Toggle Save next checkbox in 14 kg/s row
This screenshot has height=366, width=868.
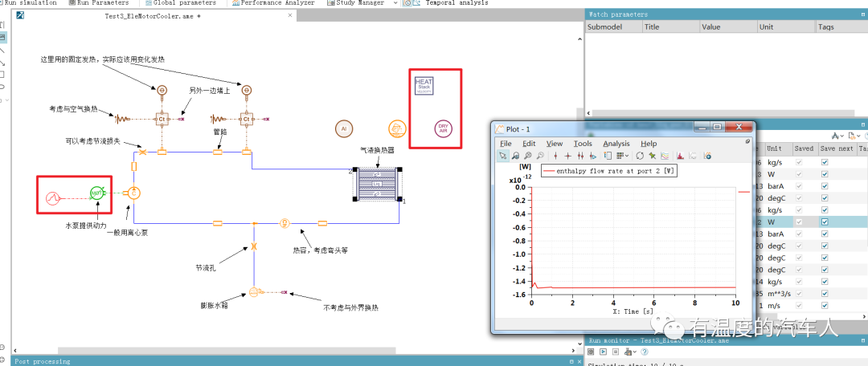click(x=825, y=282)
